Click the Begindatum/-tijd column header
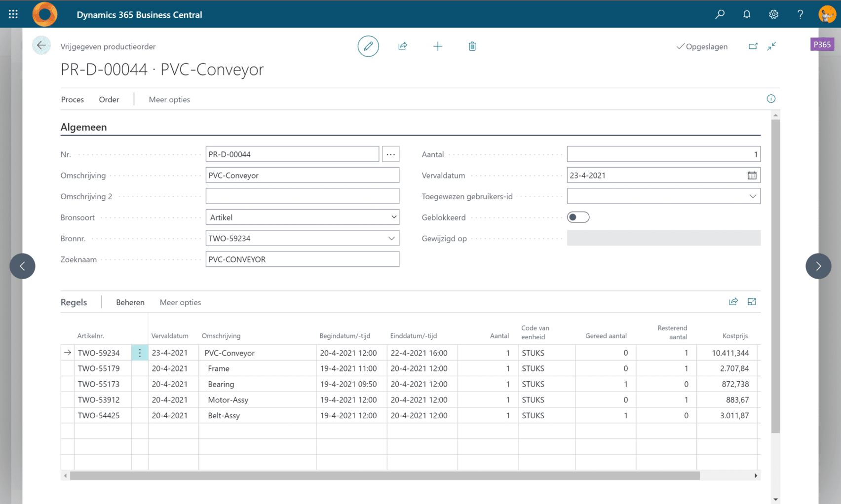Screen dimensions: 841x504 click(345, 336)
